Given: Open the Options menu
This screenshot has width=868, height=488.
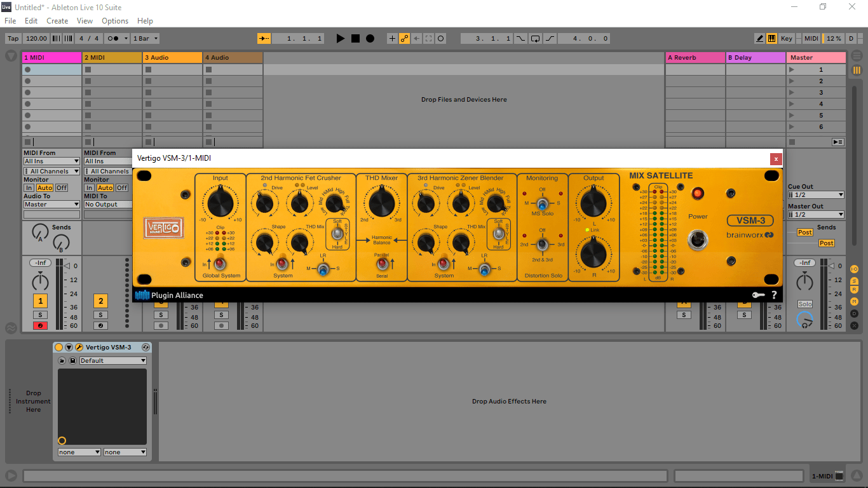Looking at the screenshot, I should [x=115, y=21].
